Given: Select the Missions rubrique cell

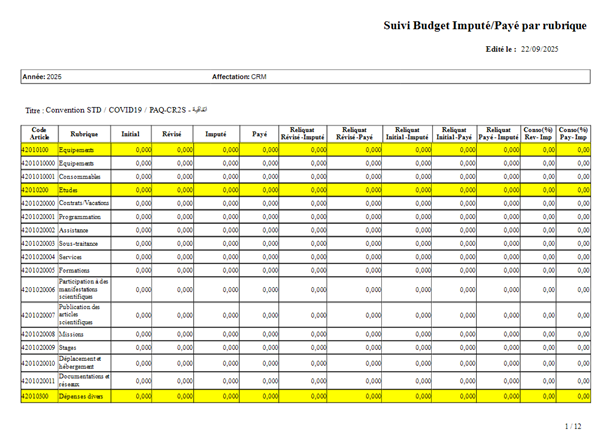Looking at the screenshot, I should click(x=84, y=334).
